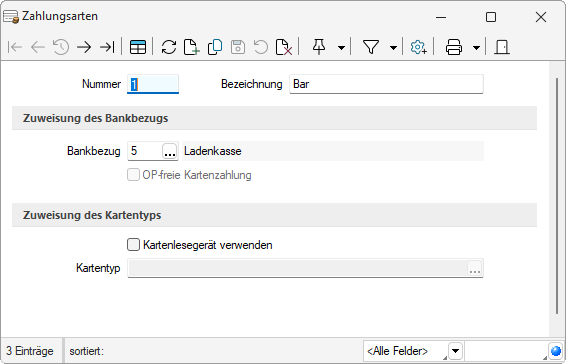Create a new record icon
The image size is (566, 364).
[192, 47]
